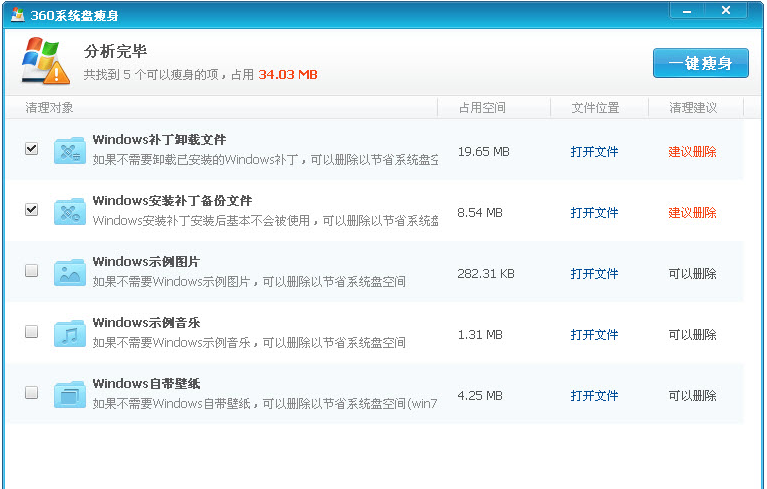Click the 4.25 MB size value
767x489 pixels.
coord(480,396)
